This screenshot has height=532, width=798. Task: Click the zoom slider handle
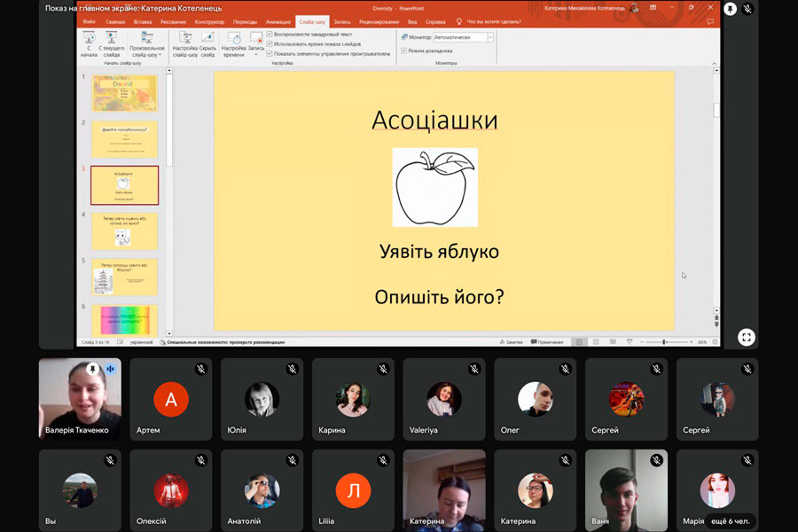tap(665, 342)
